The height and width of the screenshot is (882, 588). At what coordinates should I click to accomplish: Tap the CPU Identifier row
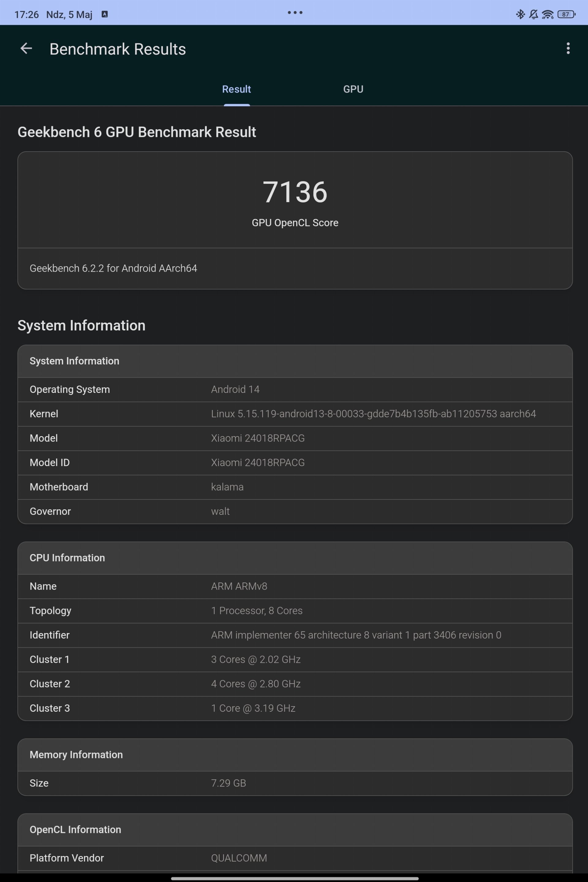[295, 635]
